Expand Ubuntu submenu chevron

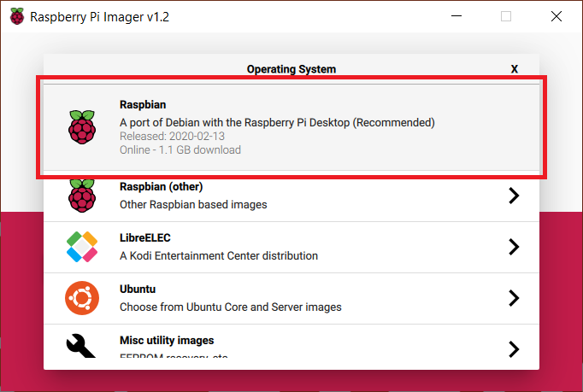514,298
